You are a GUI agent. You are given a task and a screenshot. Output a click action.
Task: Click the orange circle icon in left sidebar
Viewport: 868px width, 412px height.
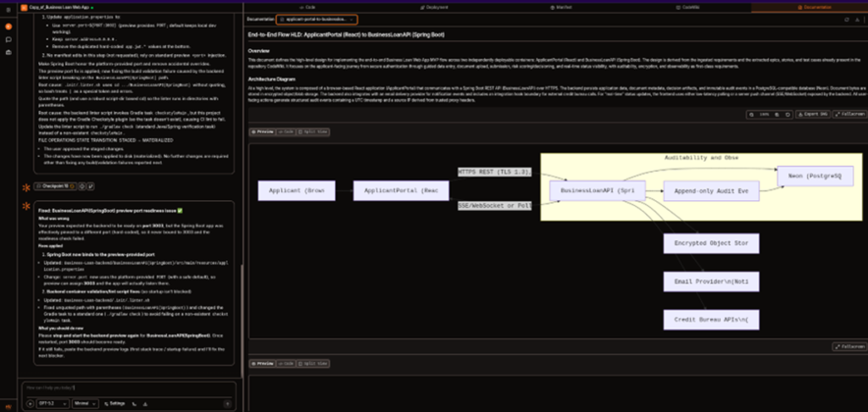(8, 26)
